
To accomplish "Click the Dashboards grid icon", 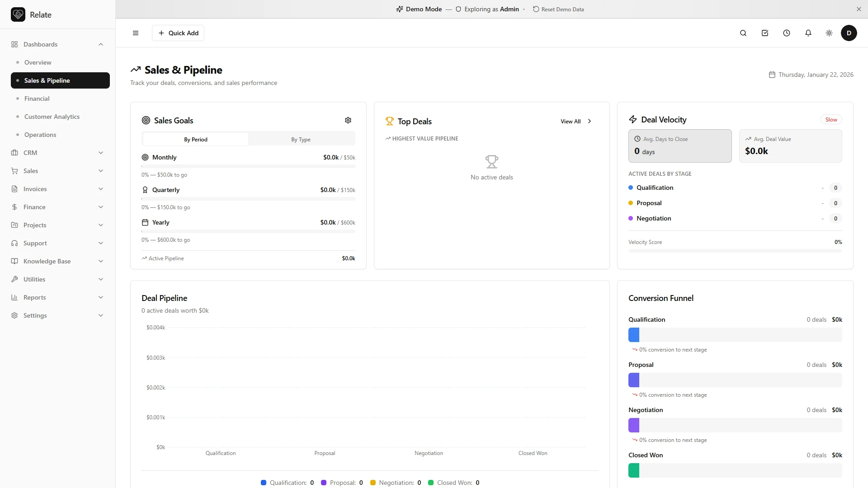I will pyautogui.click(x=14, y=44).
